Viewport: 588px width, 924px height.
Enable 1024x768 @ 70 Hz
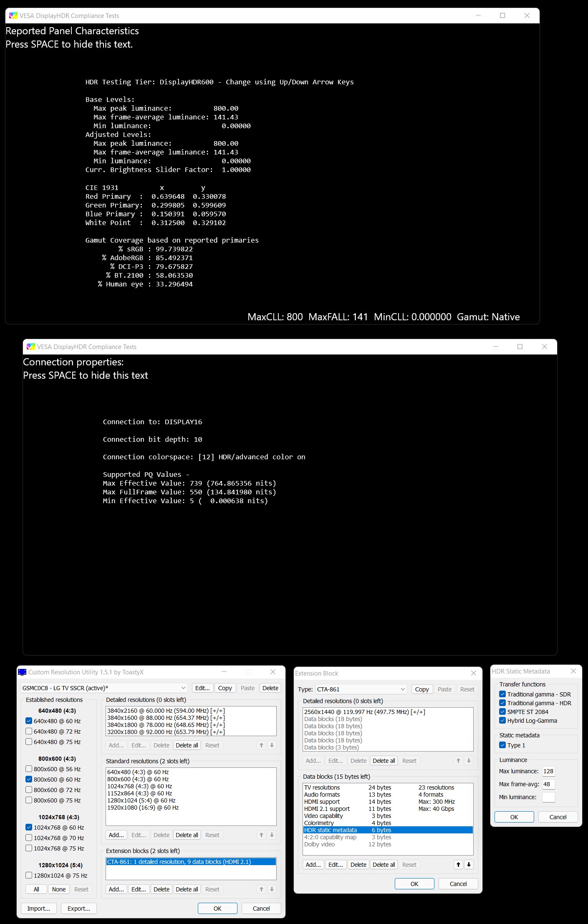tap(29, 838)
